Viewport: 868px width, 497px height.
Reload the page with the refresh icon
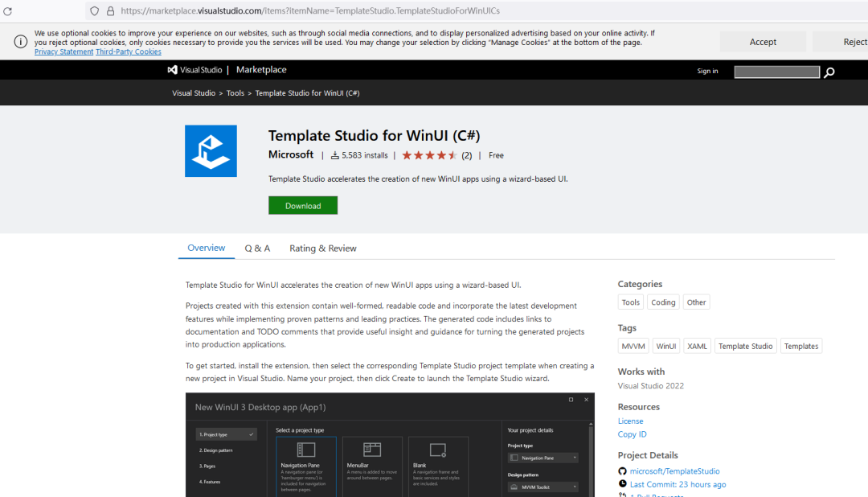(x=8, y=10)
